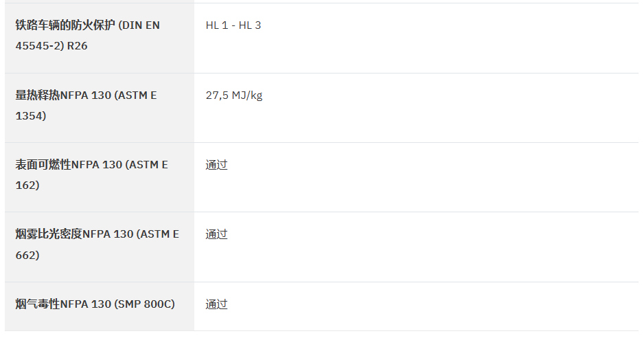This screenshot has width=644, height=338.
Task: Click the 45545-2) R26 text line
Action: tap(51, 45)
